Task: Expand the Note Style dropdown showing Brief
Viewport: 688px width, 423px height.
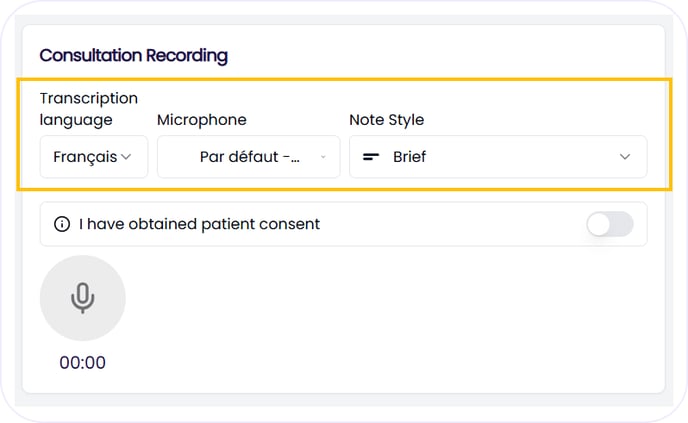Action: coord(497,157)
